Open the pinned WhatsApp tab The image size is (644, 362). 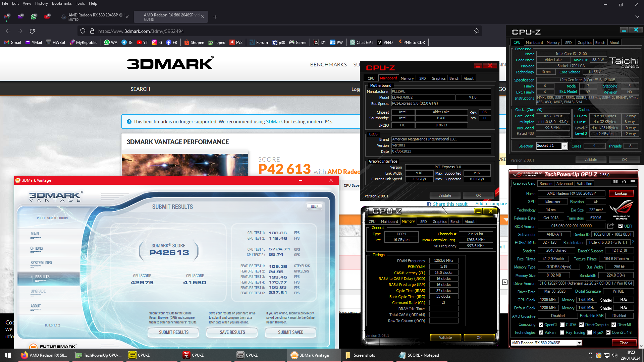pyautogui.click(x=34, y=16)
